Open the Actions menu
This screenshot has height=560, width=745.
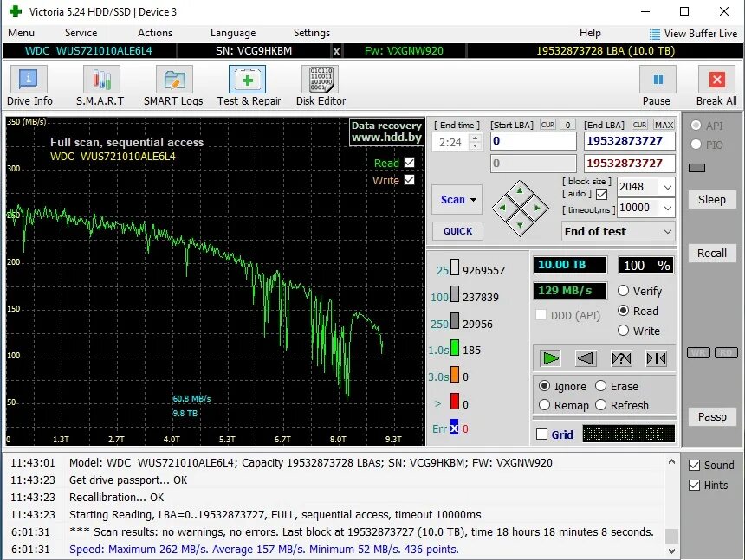155,33
